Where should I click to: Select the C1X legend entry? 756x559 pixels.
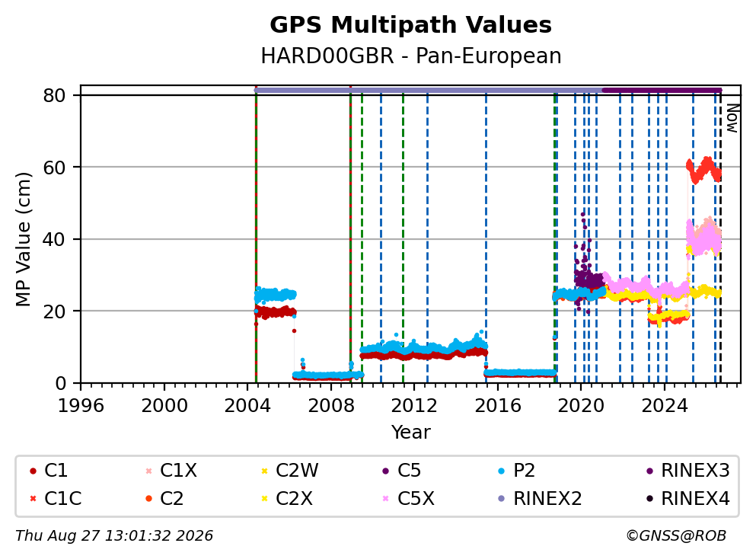click(x=171, y=470)
